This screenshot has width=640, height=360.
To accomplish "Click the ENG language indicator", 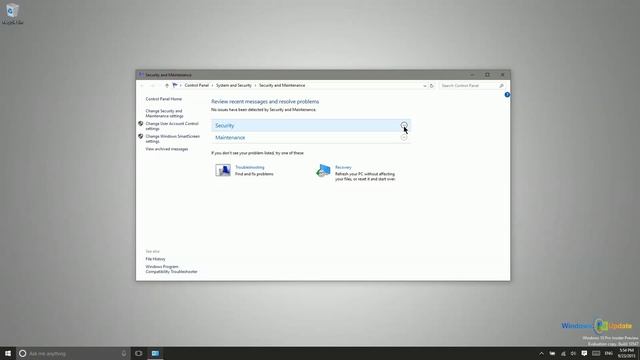I will pyautogui.click(x=609, y=353).
